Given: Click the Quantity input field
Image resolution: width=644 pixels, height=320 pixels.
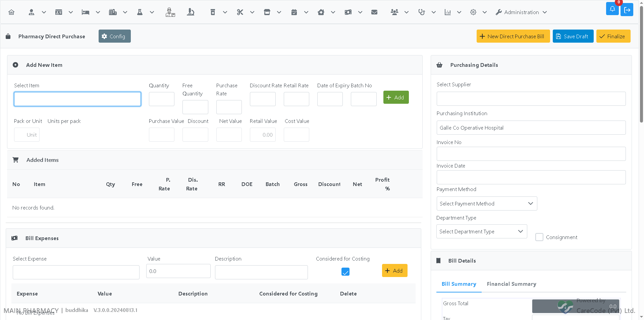Looking at the screenshot, I should pyautogui.click(x=162, y=99).
